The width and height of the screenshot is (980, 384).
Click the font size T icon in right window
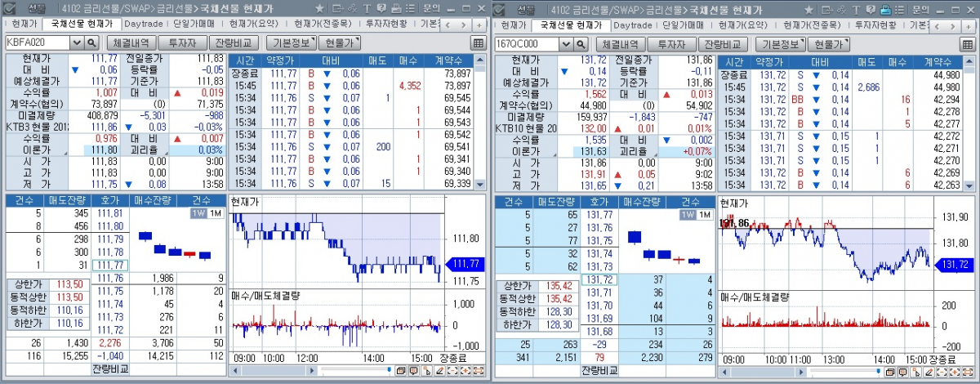pyautogui.click(x=857, y=10)
